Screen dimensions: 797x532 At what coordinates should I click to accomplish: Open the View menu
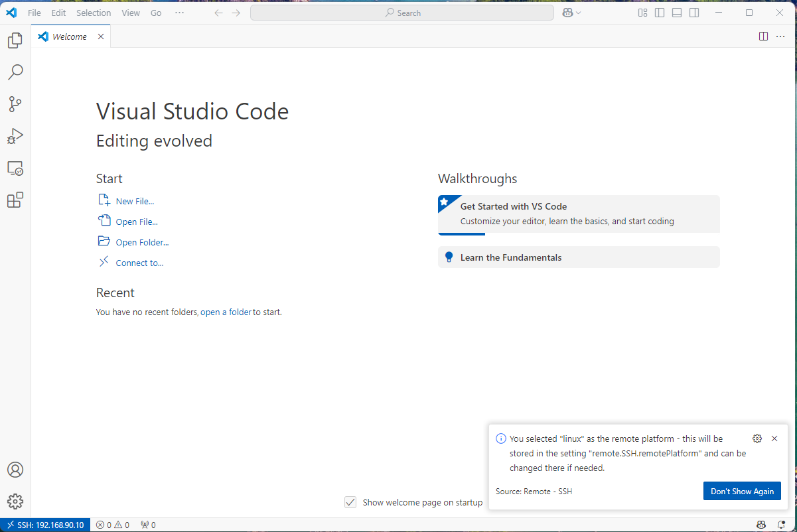click(131, 13)
